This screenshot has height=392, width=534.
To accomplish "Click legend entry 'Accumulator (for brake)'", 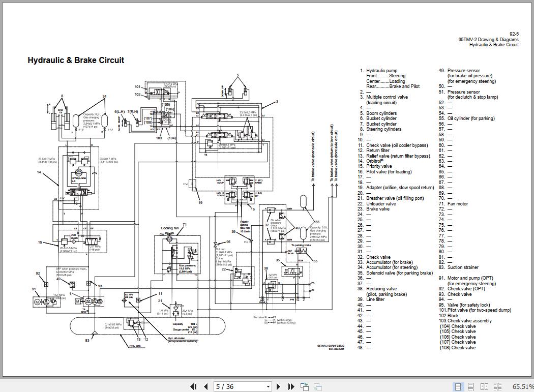I will [389, 262].
